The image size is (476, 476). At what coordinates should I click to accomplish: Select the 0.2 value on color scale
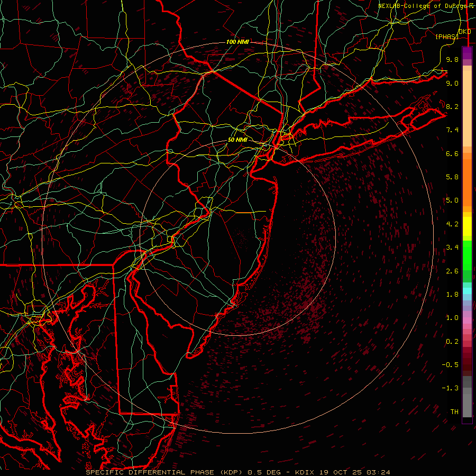click(452, 342)
